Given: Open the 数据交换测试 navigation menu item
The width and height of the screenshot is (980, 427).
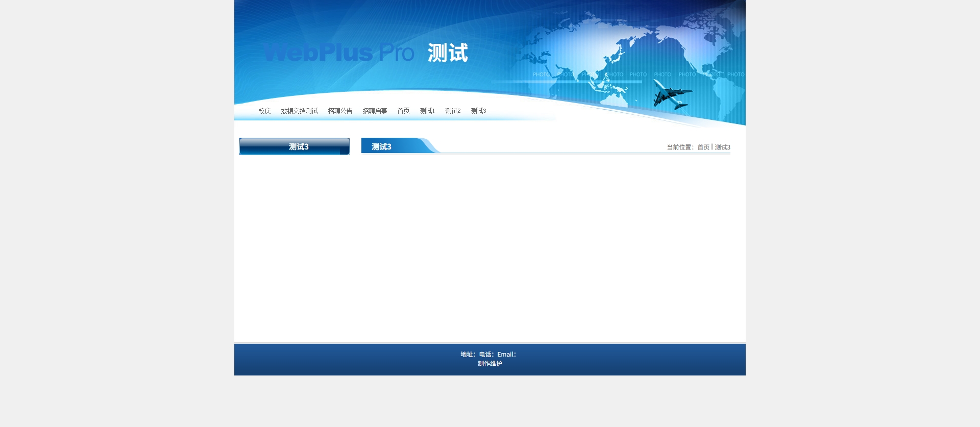Looking at the screenshot, I should 299,111.
